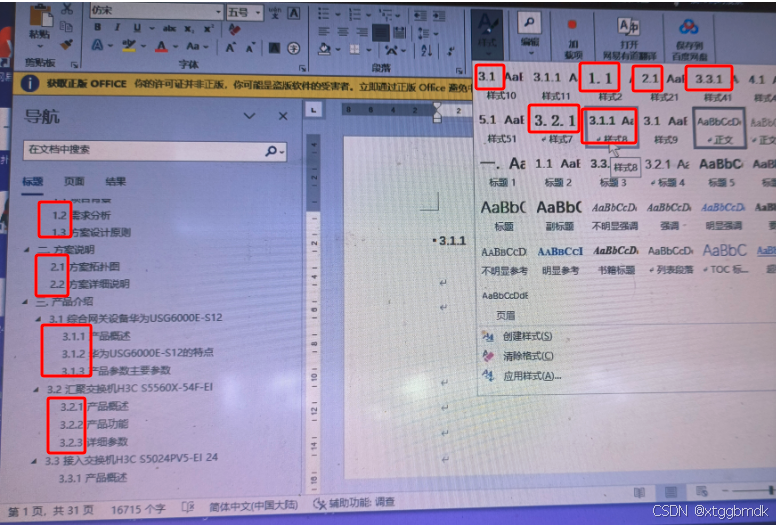
Task: Toggle Italic formatting
Action: pyautogui.click(x=117, y=27)
